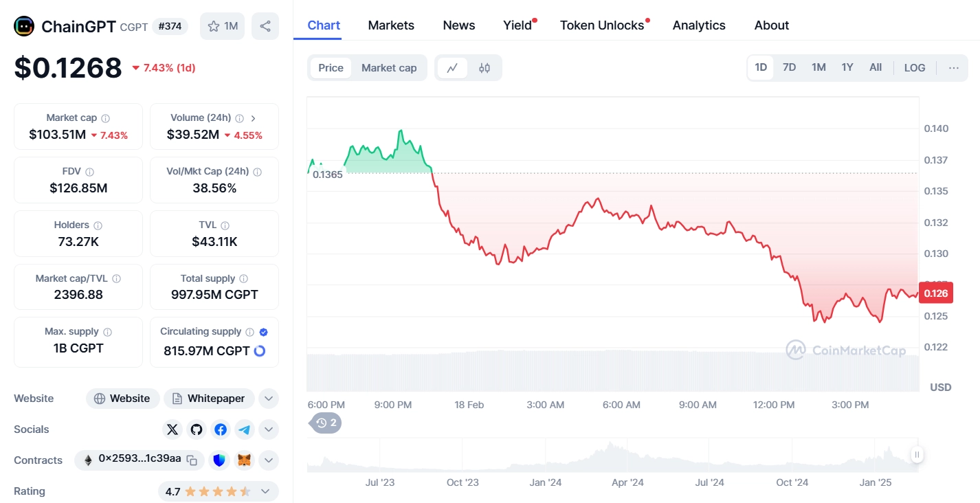Screen dimensions: 980x503
Task: Expand the Website links dropdown
Action: [x=269, y=399]
